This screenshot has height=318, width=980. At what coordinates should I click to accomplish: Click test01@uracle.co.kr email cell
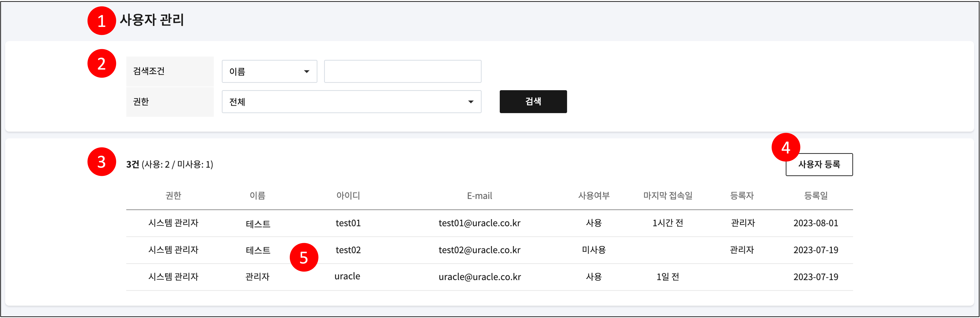(479, 223)
